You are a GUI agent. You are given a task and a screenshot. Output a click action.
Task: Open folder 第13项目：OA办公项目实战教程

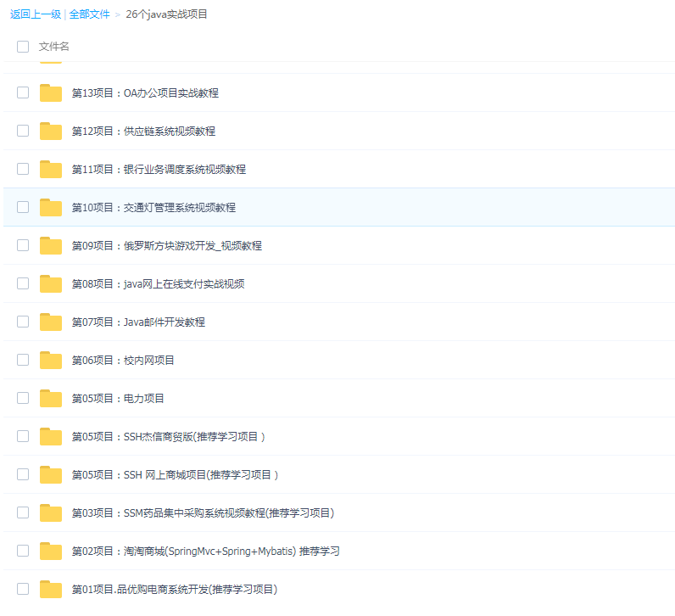(x=145, y=93)
